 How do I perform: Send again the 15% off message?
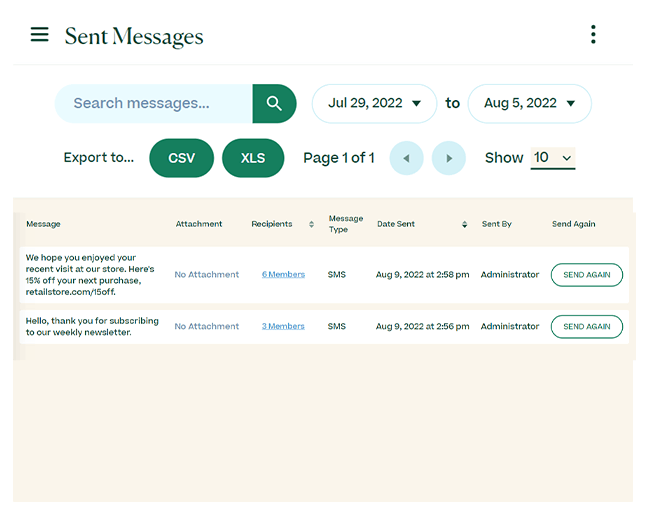(587, 275)
